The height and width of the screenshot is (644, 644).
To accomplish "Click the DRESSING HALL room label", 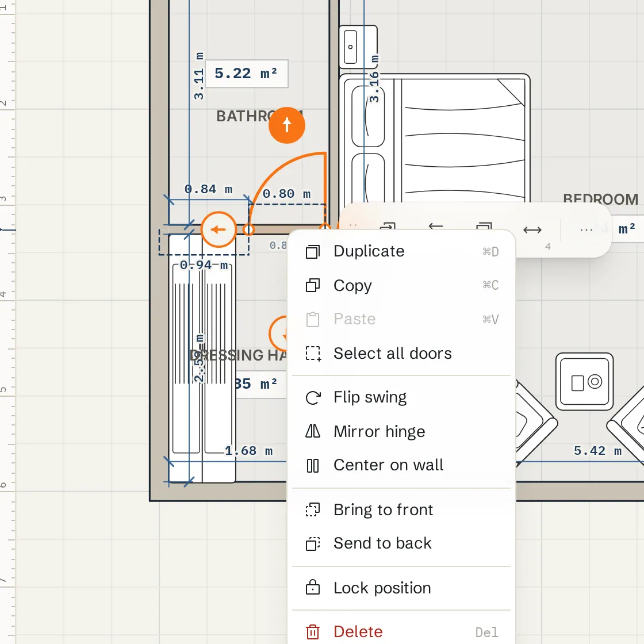I will [x=238, y=355].
